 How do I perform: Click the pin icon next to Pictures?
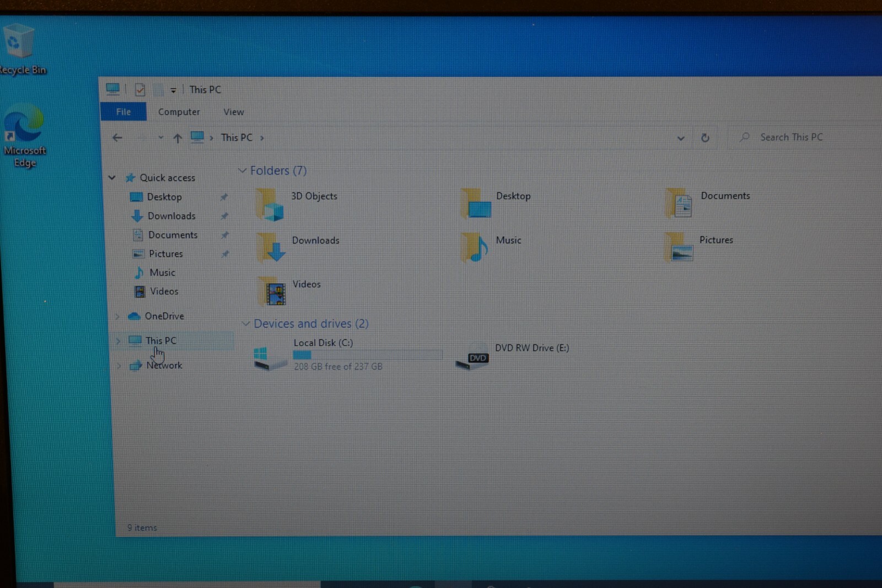[225, 253]
